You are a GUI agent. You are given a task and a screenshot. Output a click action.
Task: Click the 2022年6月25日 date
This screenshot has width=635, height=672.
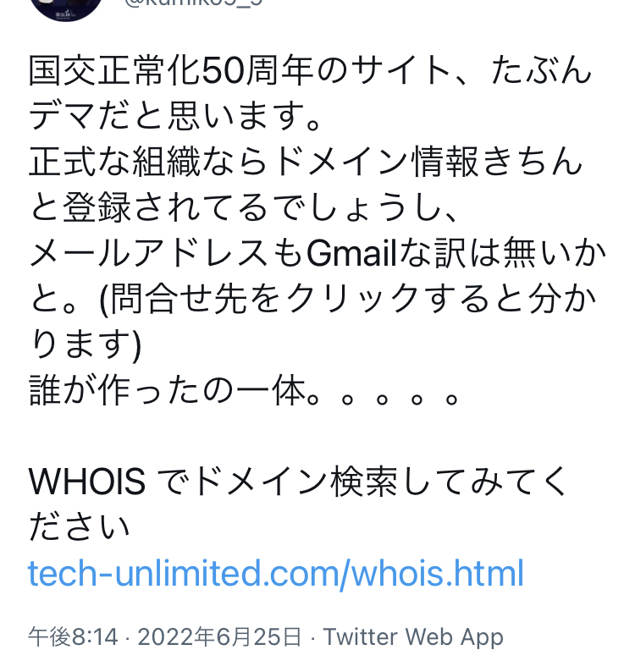(x=218, y=636)
